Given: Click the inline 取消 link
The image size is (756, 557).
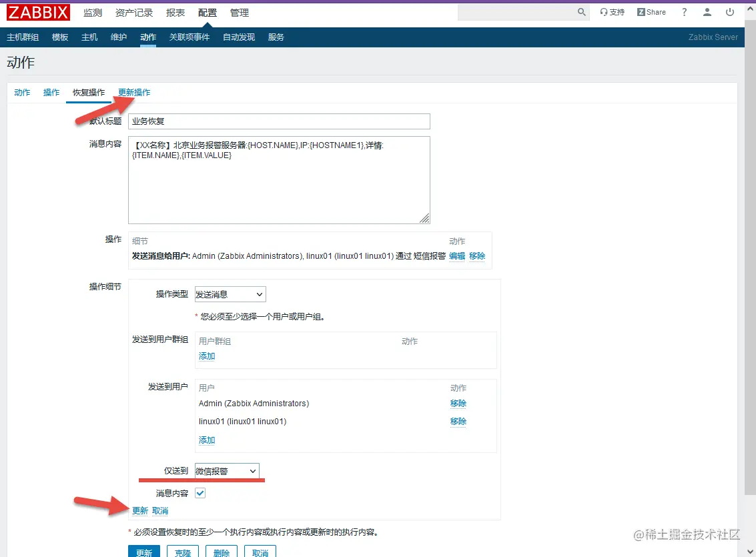Looking at the screenshot, I should (x=160, y=511).
